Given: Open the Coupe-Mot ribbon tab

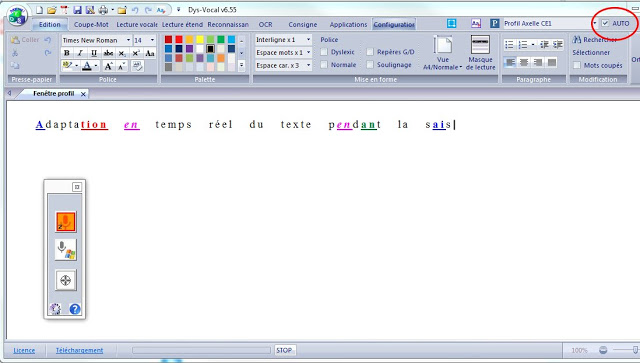Looking at the screenshot, I should click(x=91, y=24).
